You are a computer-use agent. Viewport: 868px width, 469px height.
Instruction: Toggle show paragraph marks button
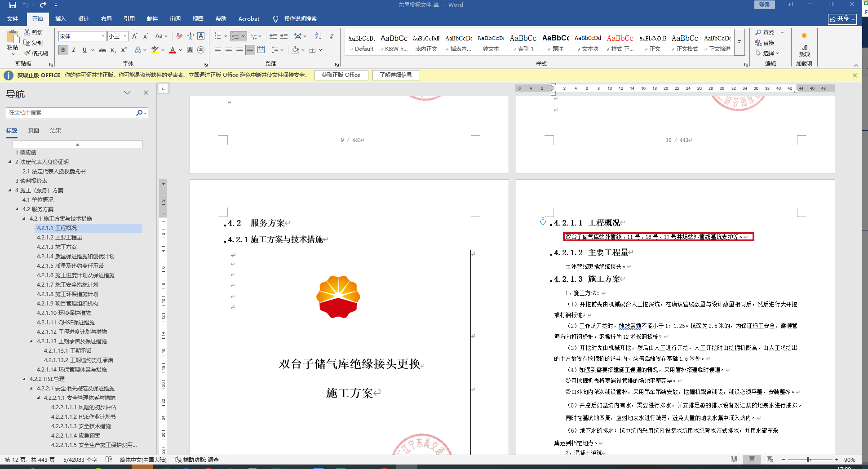[332, 36]
